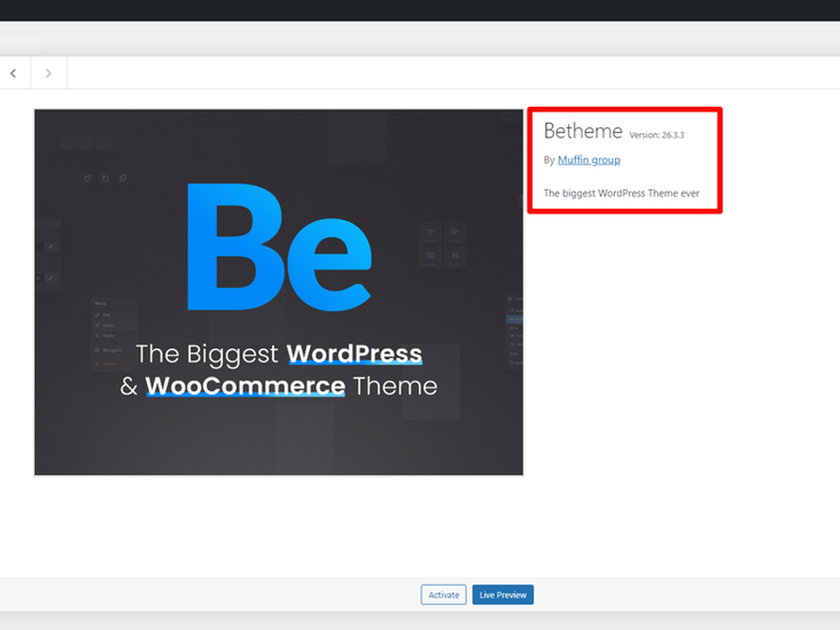Go to previous theme with left chevron
The width and height of the screenshot is (840, 630).
pos(14,73)
